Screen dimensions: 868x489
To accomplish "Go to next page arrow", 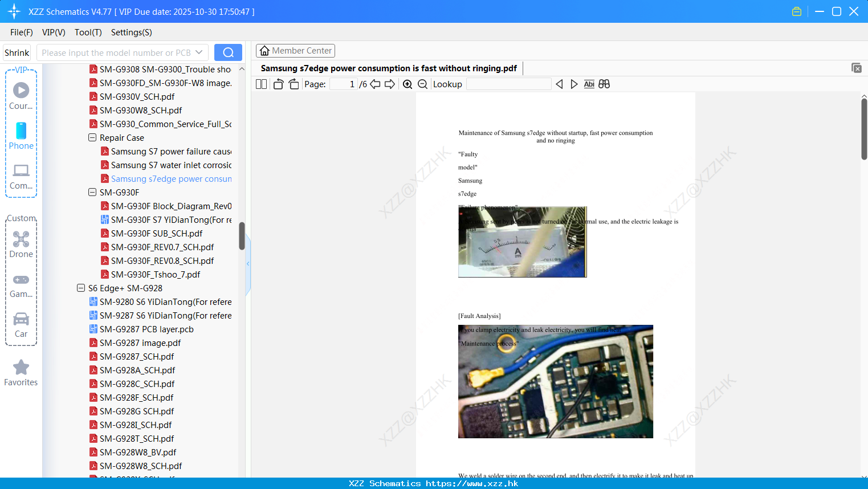I will [390, 84].
